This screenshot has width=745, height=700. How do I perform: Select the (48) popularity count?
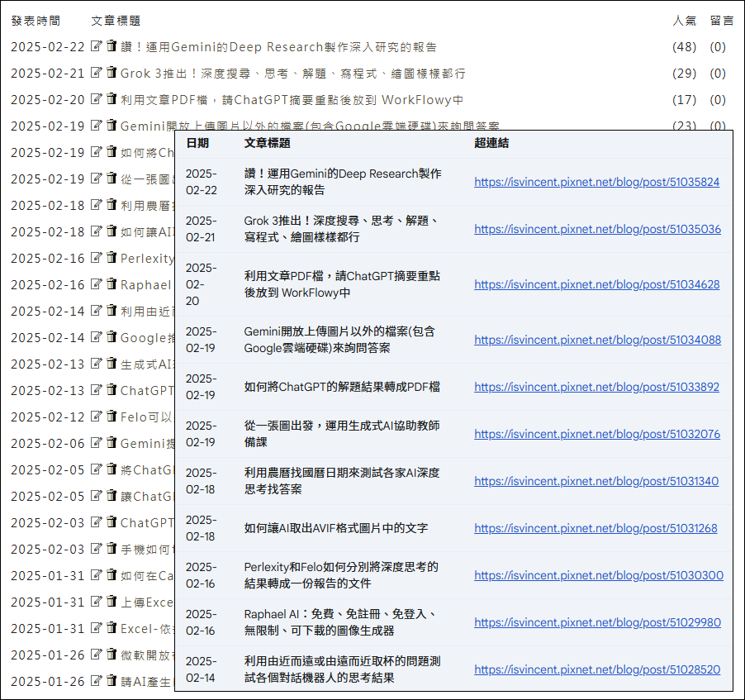pyautogui.click(x=684, y=46)
